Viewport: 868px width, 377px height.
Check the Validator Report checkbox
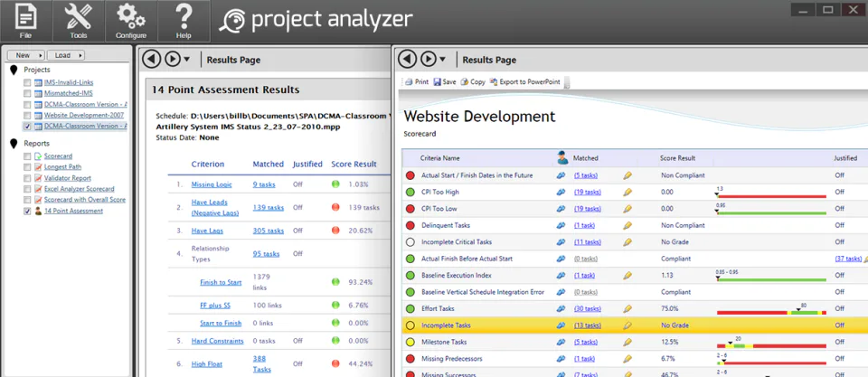27,178
